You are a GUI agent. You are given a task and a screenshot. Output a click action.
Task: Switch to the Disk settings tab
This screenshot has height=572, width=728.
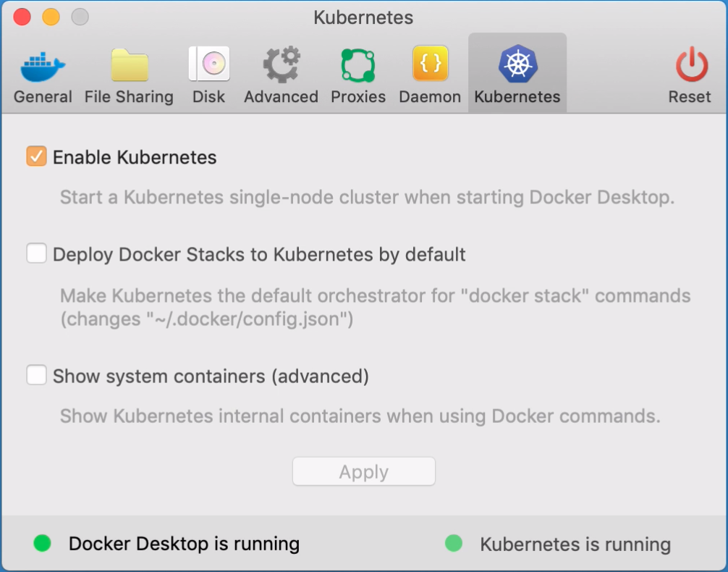pos(209,75)
